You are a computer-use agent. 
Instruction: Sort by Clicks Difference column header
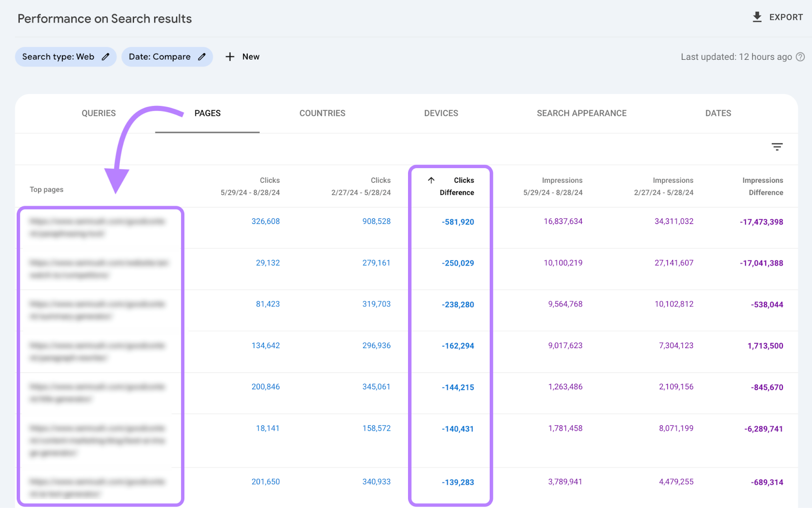(x=457, y=186)
